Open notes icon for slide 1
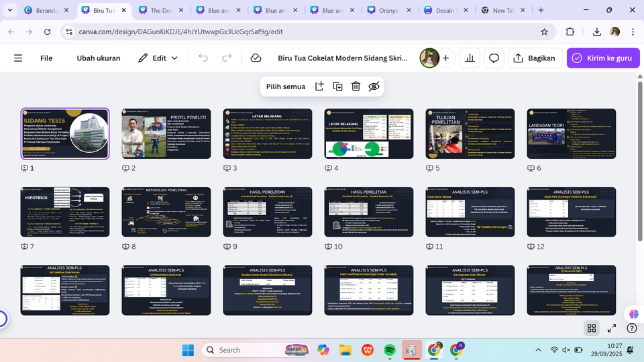 25,168
